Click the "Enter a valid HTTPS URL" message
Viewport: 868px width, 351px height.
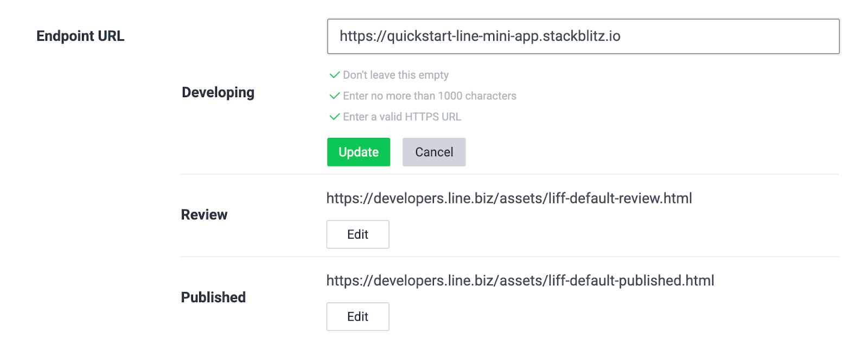[401, 117]
